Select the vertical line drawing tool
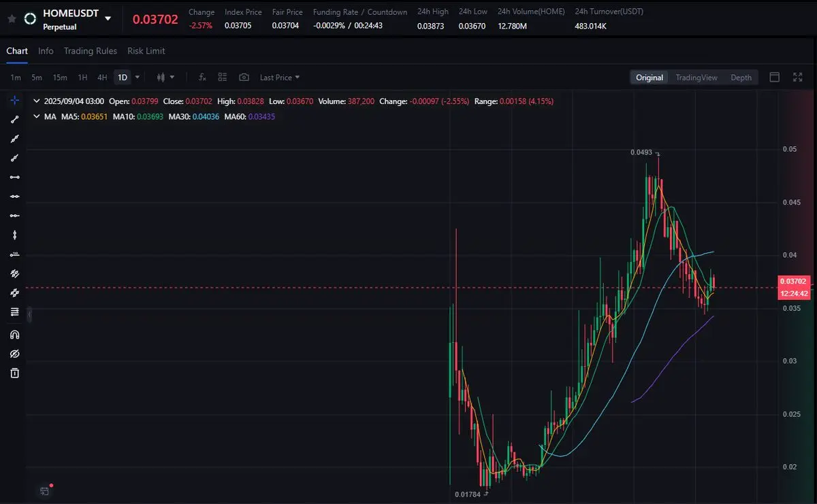Image resolution: width=817 pixels, height=504 pixels. point(15,235)
